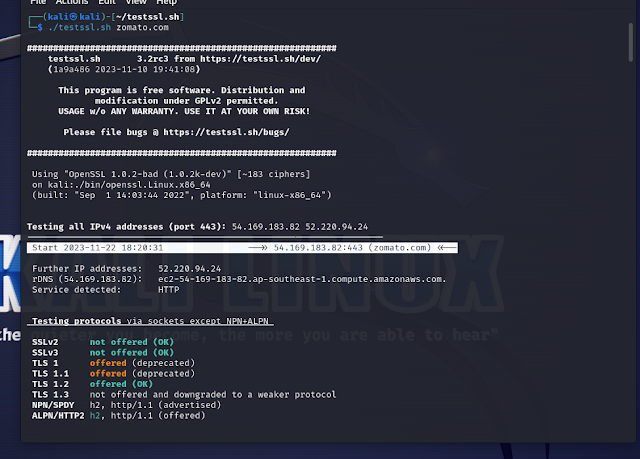Click 'USAGE w/o ANY WARRANTY' line
Image resolution: width=640 pixels, height=459 pixels.
[x=184, y=111]
